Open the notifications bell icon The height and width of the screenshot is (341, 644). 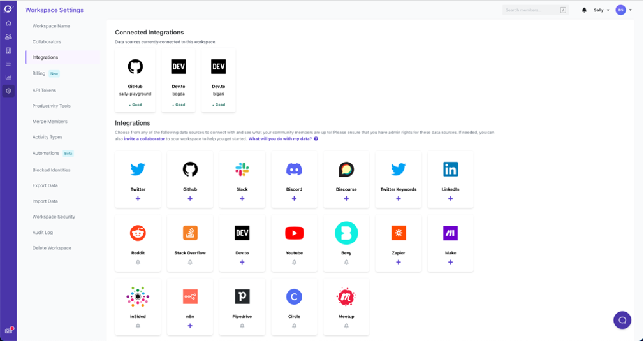584,10
